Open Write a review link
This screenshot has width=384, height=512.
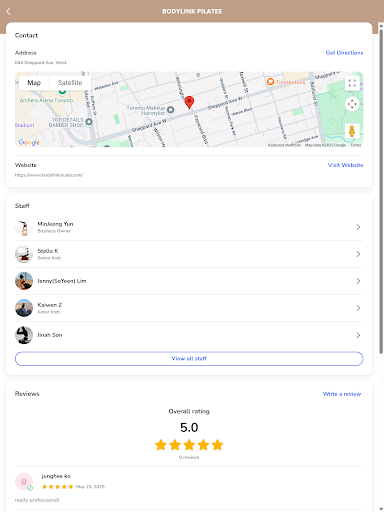342,394
